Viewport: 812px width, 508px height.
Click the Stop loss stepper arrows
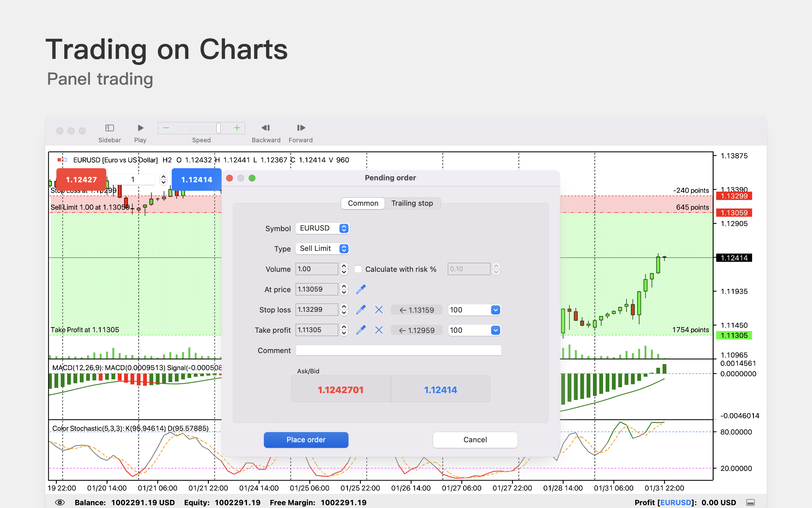click(x=344, y=310)
